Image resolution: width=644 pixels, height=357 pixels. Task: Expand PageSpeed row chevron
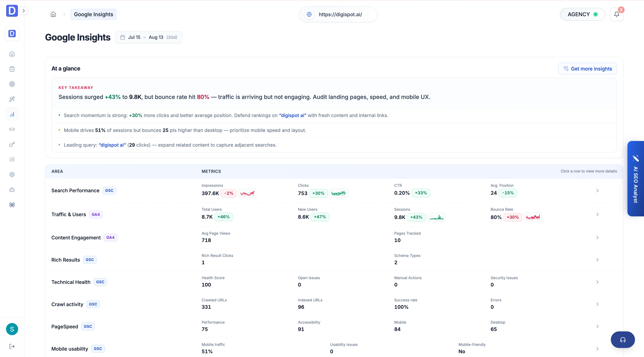point(597,327)
